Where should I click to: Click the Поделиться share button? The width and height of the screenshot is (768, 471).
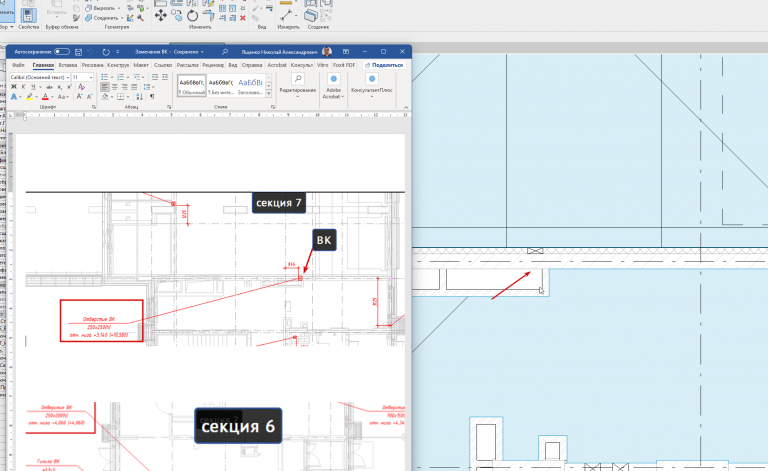pos(384,65)
